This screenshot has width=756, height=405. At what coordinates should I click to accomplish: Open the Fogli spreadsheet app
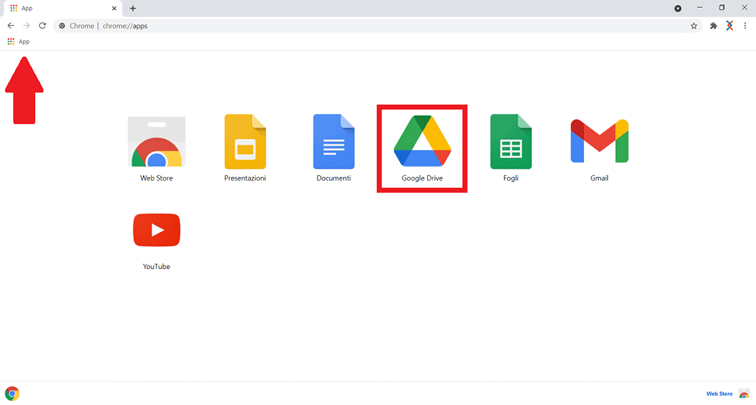[x=511, y=148]
